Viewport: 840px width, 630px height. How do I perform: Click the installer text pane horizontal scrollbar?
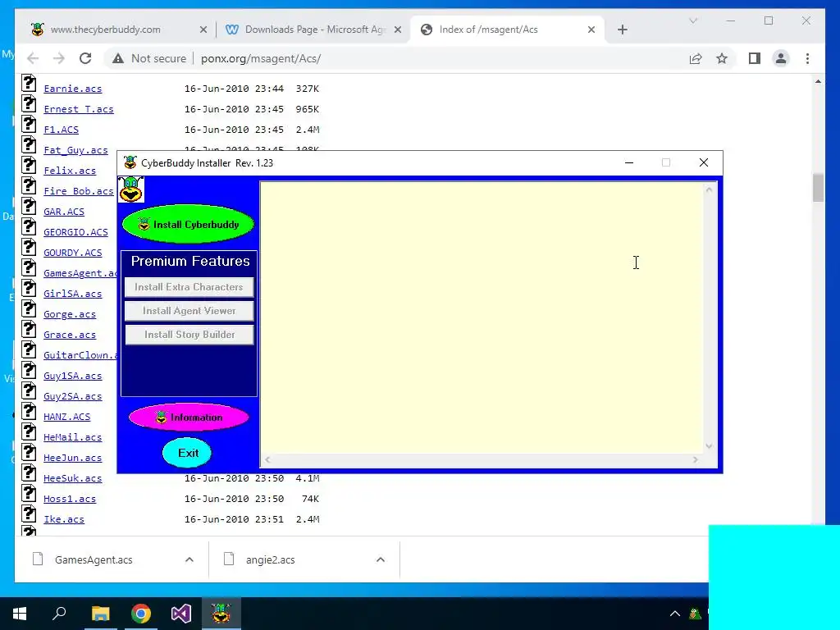coord(481,459)
